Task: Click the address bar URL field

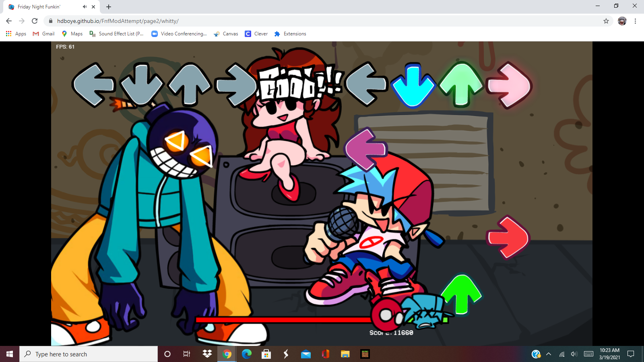Action: point(322,21)
